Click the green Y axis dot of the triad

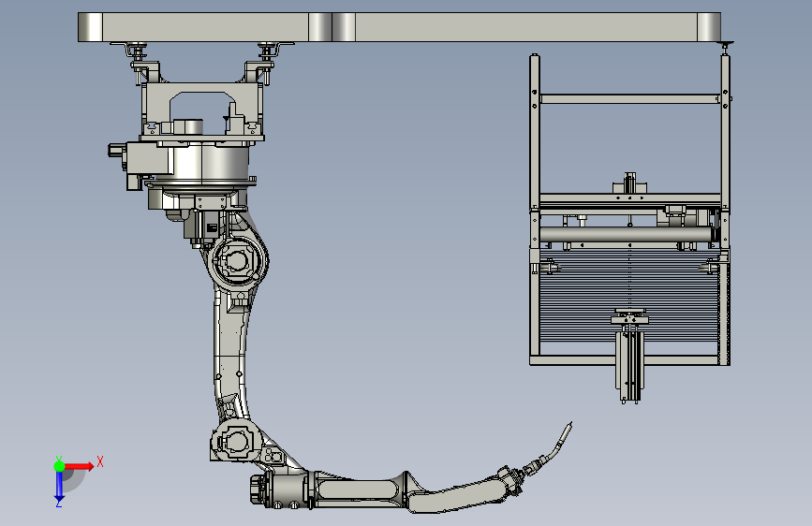(59, 466)
